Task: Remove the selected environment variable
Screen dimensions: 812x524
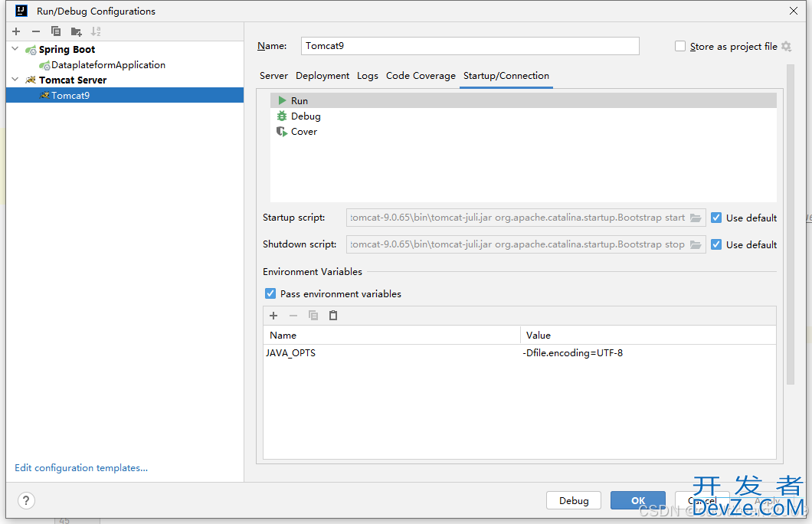Action: [293, 316]
